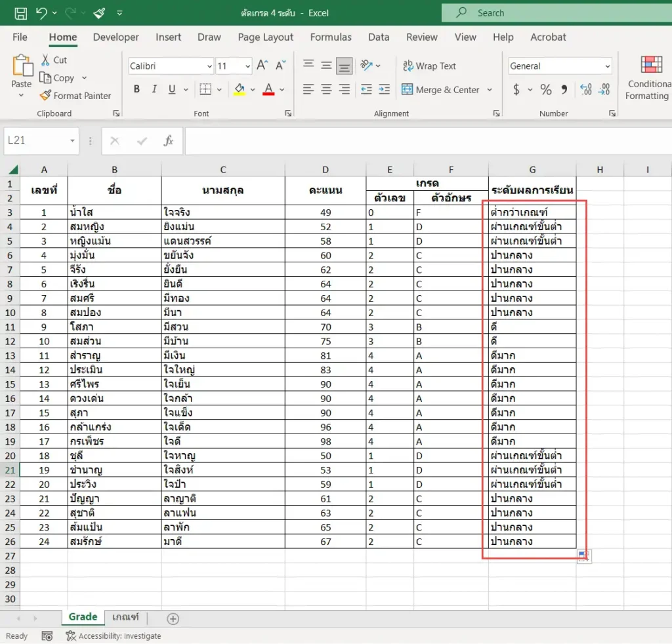The height and width of the screenshot is (644, 672).
Task: Click Top Align icon
Action: tap(308, 65)
